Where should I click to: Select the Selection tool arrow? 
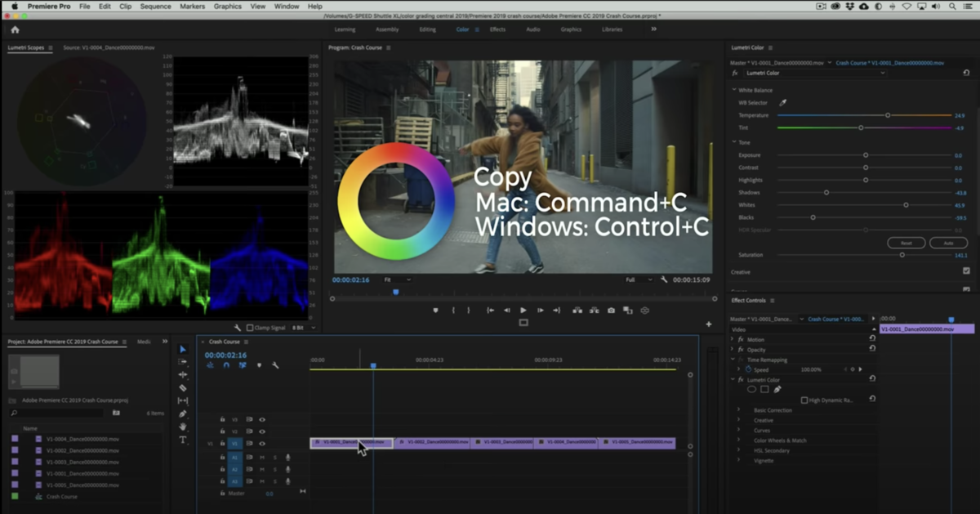pos(183,349)
